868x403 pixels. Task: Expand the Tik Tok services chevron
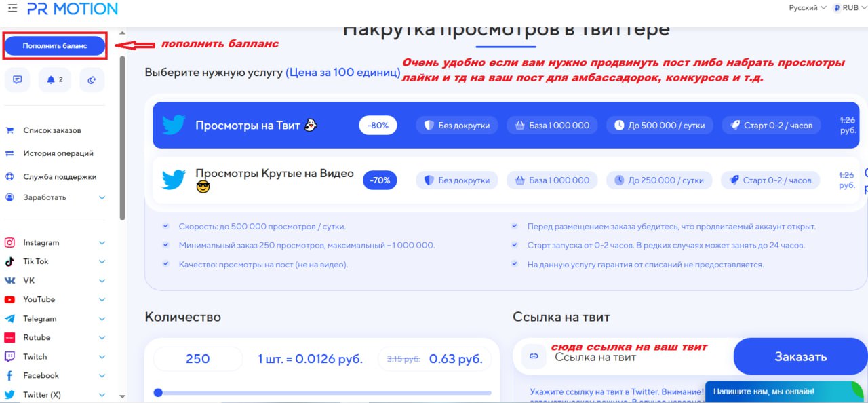(102, 261)
